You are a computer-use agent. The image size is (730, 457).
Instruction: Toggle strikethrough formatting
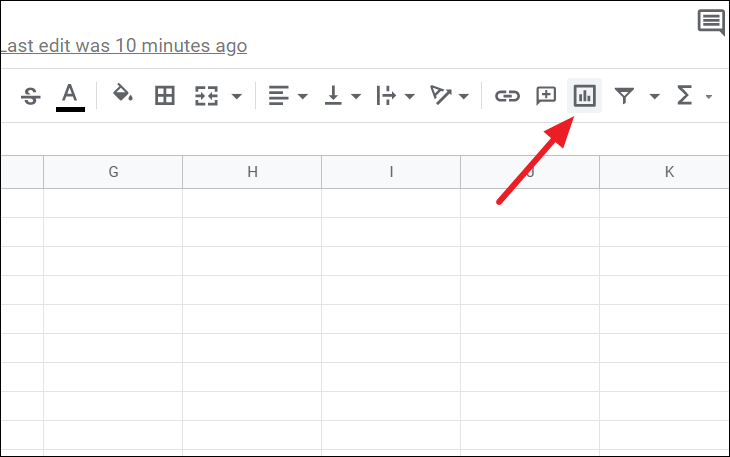click(x=31, y=96)
